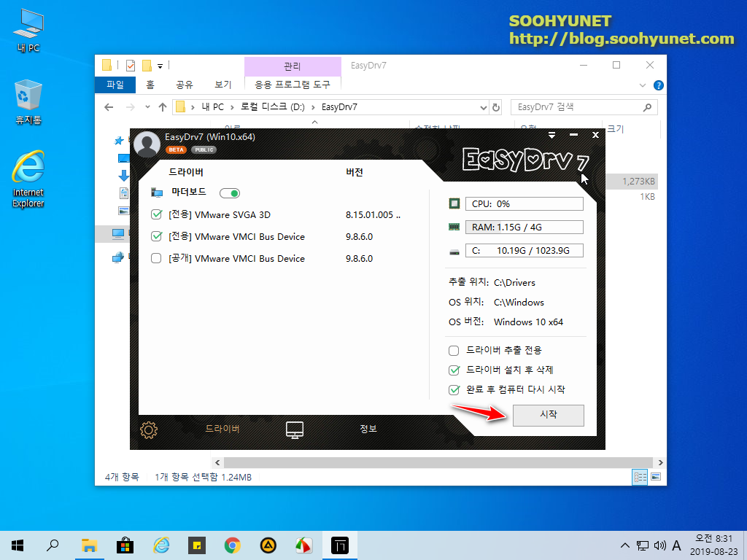Open the 홈 ribbon tab in Explorer
Viewport: 747px width, 560px height.
coord(150,85)
